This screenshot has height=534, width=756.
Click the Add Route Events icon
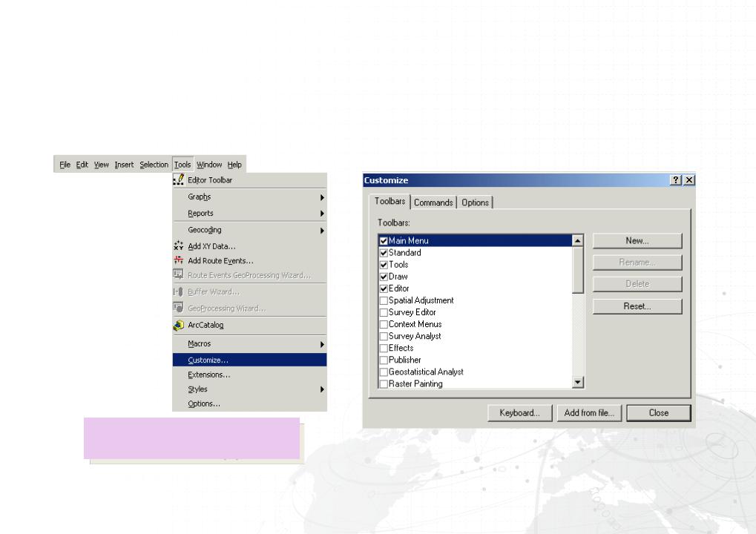point(178,260)
